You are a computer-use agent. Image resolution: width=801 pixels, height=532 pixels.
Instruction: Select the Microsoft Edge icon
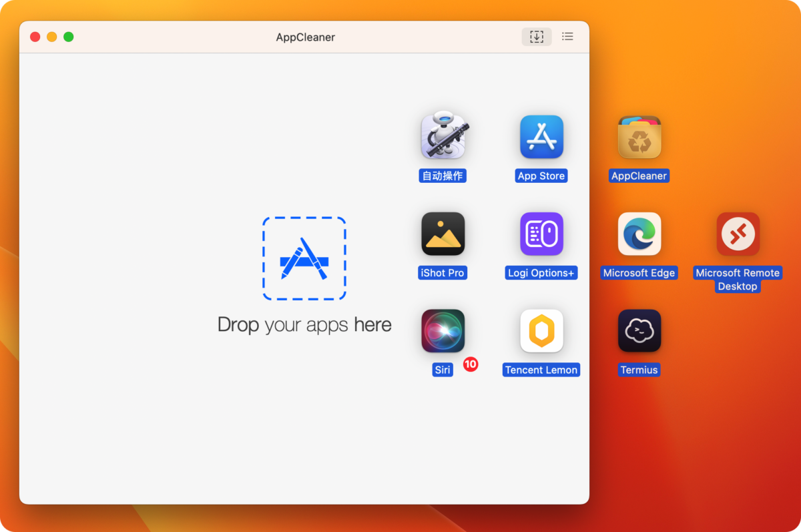pos(639,234)
